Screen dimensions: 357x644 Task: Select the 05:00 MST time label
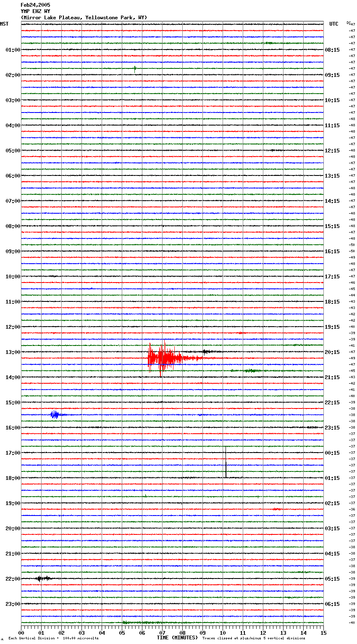click(x=13, y=151)
